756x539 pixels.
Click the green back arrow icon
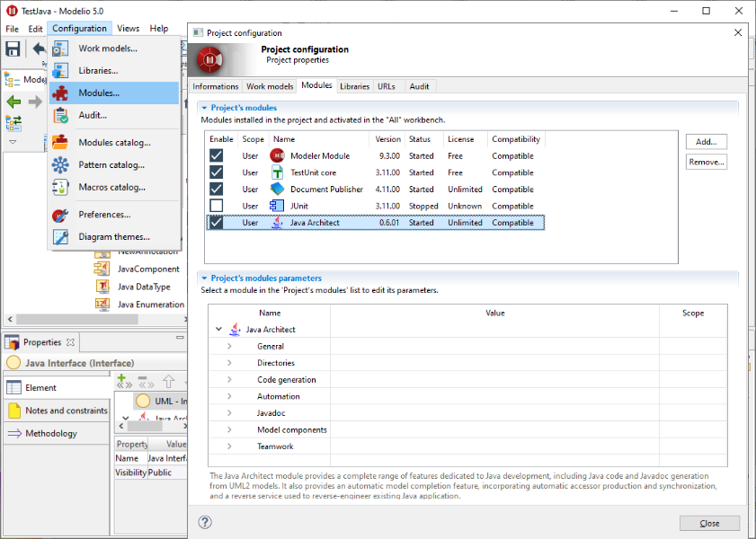[x=13, y=102]
